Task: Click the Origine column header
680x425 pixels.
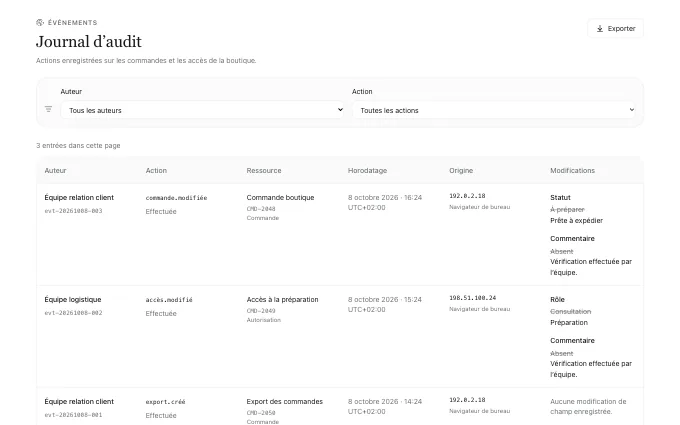Action: [461, 170]
